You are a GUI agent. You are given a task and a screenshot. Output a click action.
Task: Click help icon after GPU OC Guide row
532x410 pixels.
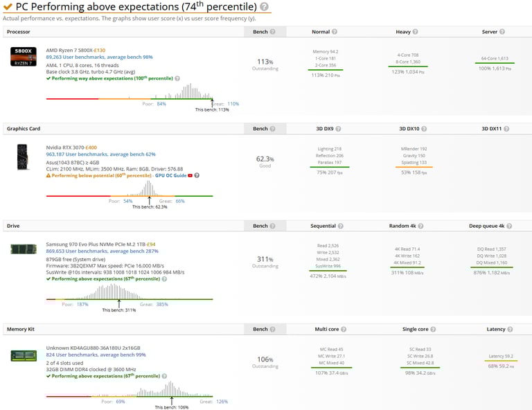coord(197,175)
